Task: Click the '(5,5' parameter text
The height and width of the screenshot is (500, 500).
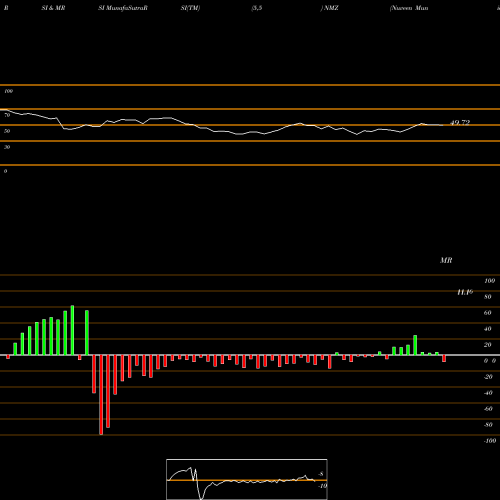Action: [x=257, y=8]
